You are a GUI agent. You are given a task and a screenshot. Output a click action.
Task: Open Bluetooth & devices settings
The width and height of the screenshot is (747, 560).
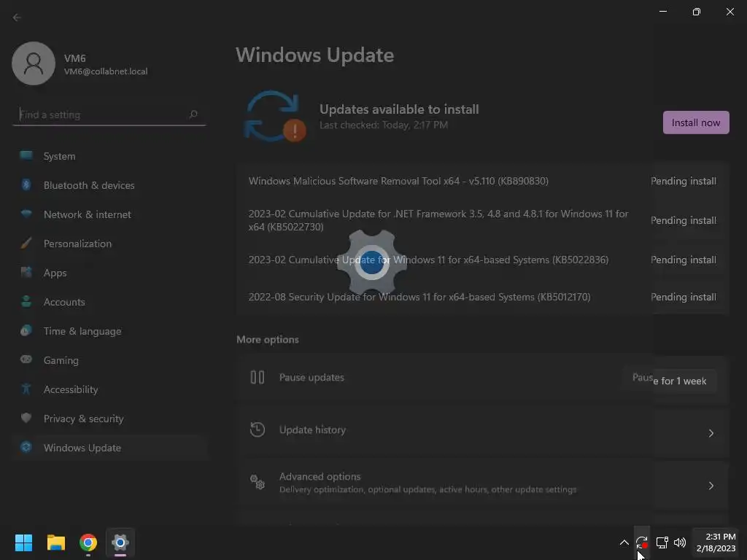tap(109, 185)
